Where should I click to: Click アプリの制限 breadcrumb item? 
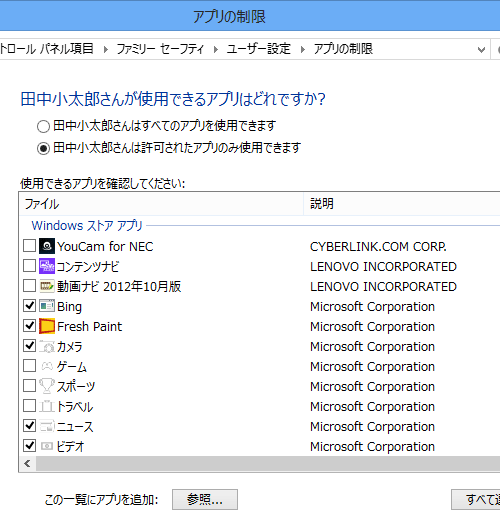tap(343, 49)
